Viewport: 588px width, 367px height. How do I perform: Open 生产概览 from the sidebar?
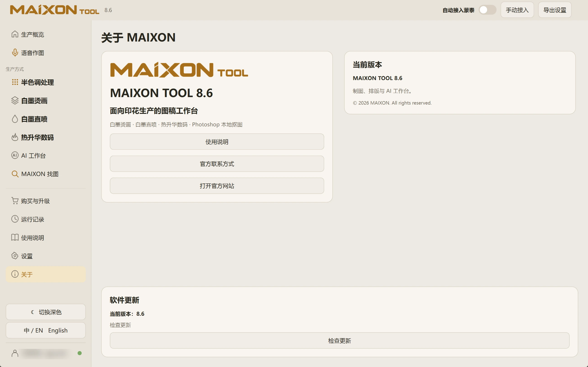coord(46,34)
